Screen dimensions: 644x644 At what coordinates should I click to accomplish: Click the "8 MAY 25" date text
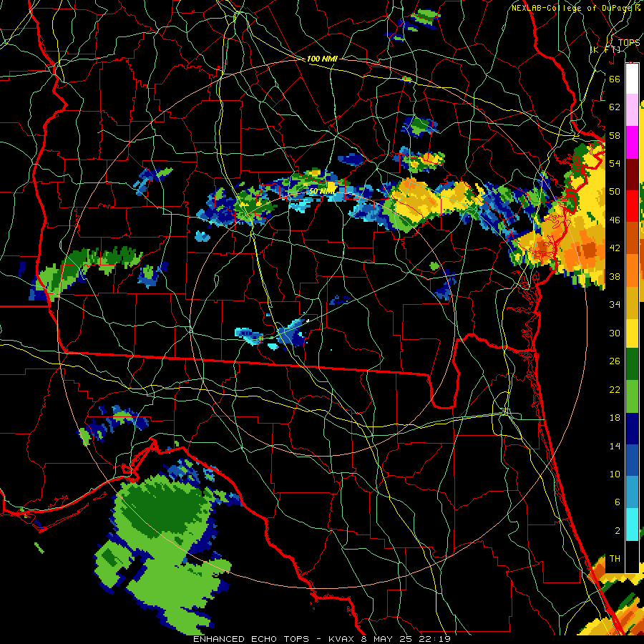(x=388, y=639)
